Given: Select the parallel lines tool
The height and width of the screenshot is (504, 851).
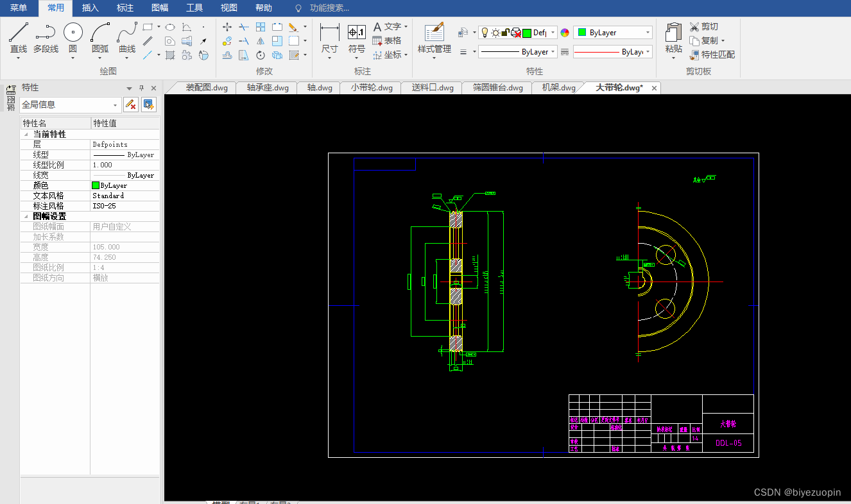Looking at the screenshot, I should [148, 41].
